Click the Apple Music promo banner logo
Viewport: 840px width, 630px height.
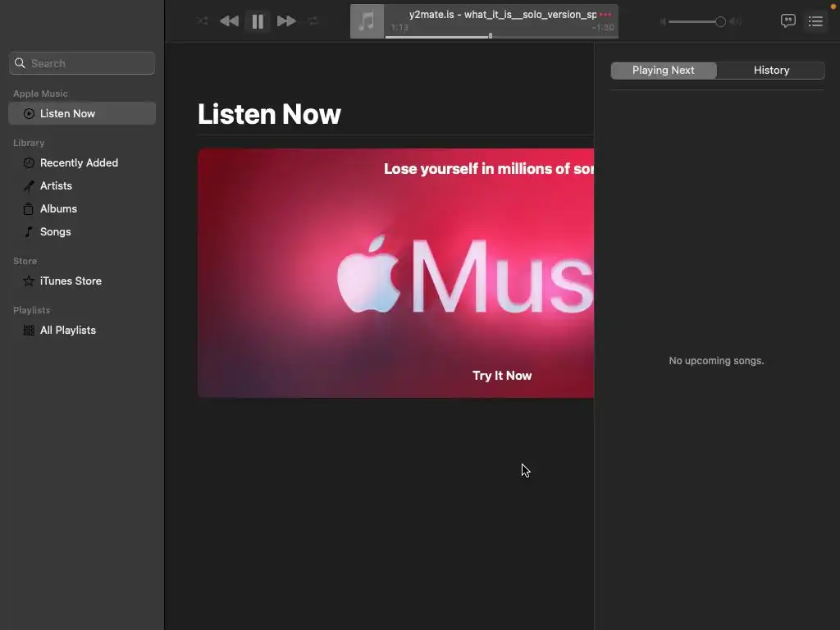[466, 276]
